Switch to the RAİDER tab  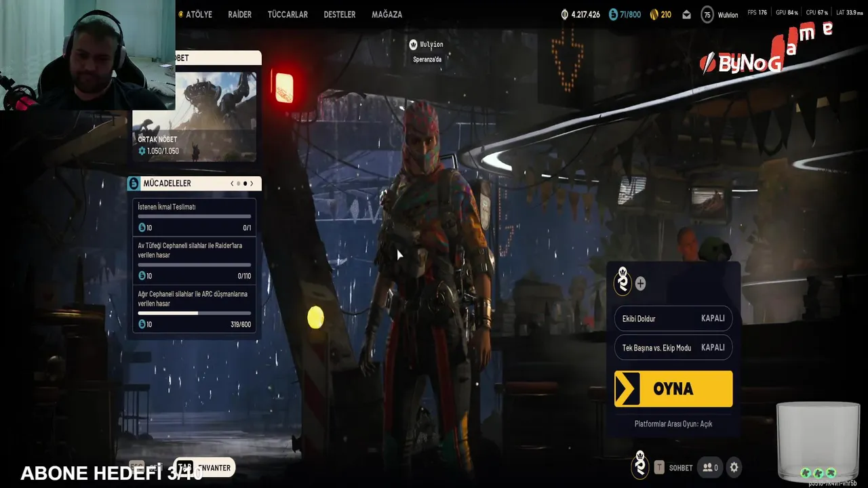click(x=239, y=14)
